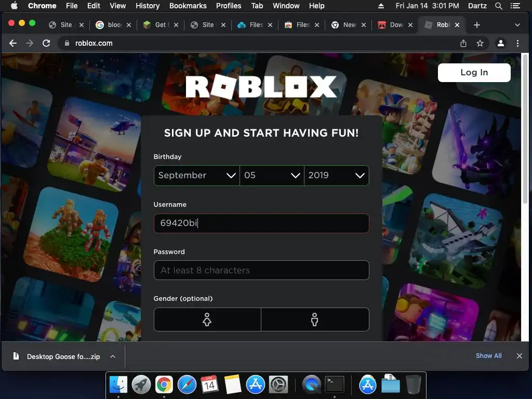Open QuickTime Player from the Dock

(x=312, y=384)
